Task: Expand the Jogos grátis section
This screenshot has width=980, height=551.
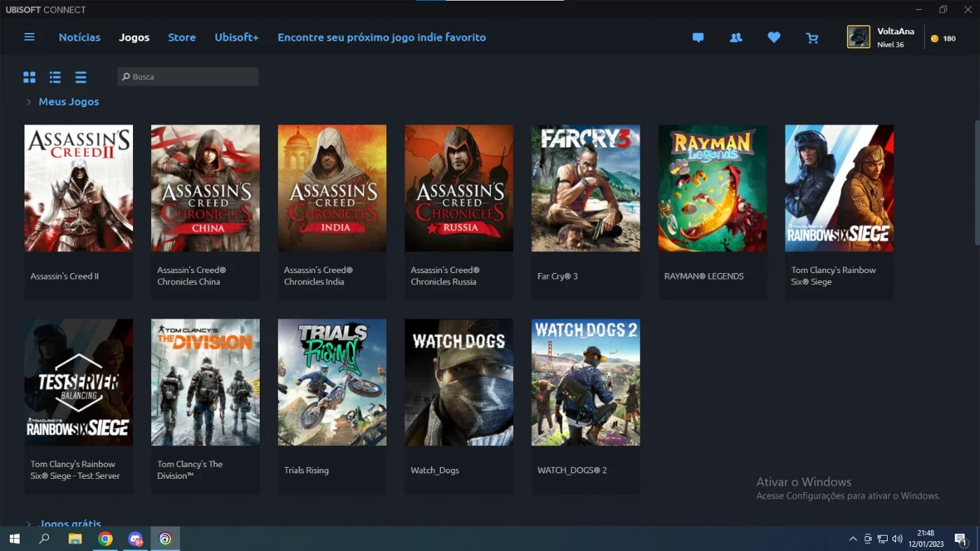Action: click(x=29, y=524)
